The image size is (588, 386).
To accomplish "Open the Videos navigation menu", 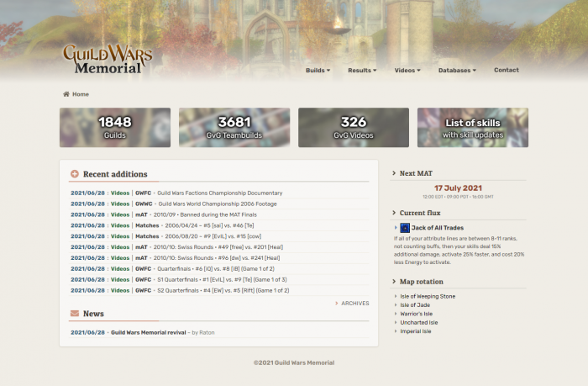I will (407, 71).
